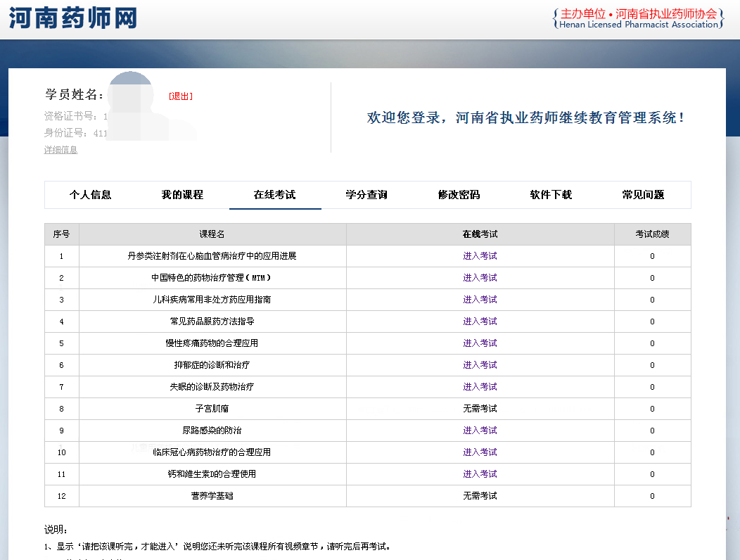Click the 河南省执业药师协会 association logo
Screen dimensions: 740x560
click(639, 19)
